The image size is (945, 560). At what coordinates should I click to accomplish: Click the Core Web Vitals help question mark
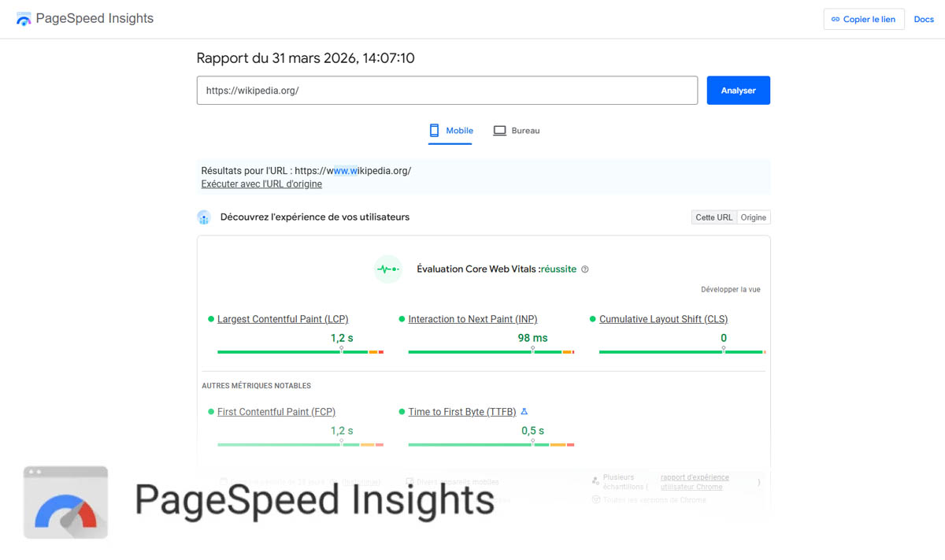(584, 269)
